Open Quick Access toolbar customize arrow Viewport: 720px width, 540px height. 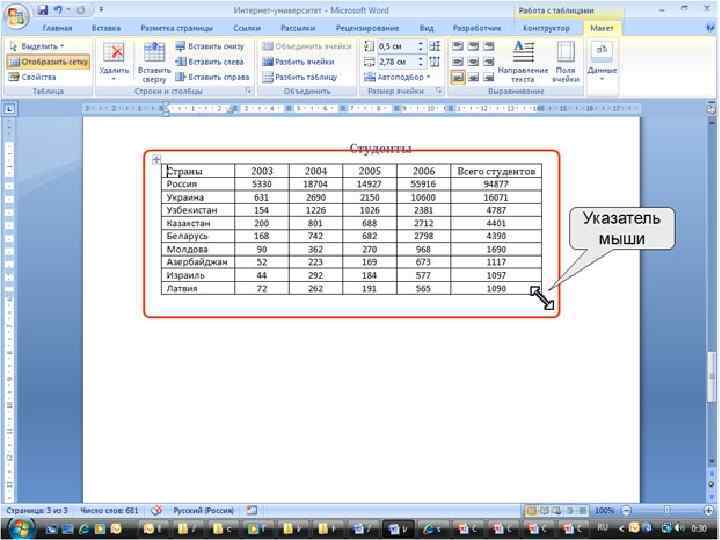coord(101,10)
